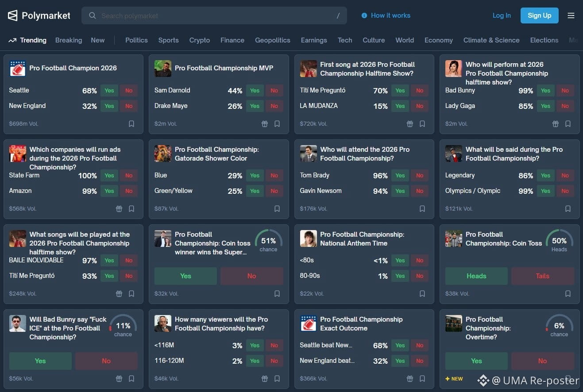583x392 pixels.
Task: Choose Yes on the Bad Bunny ICE market
Action: pyautogui.click(x=40, y=361)
